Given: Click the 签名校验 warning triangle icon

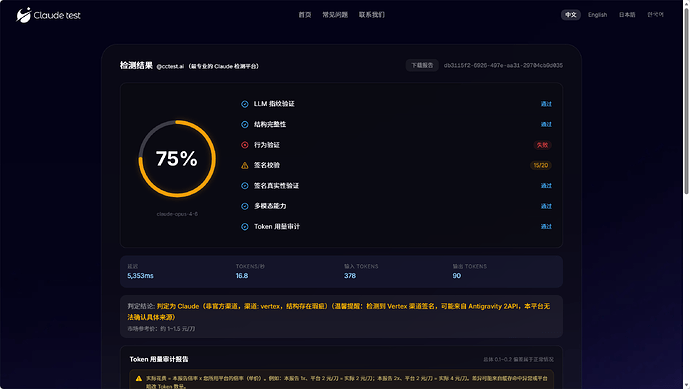Looking at the screenshot, I should [x=245, y=165].
